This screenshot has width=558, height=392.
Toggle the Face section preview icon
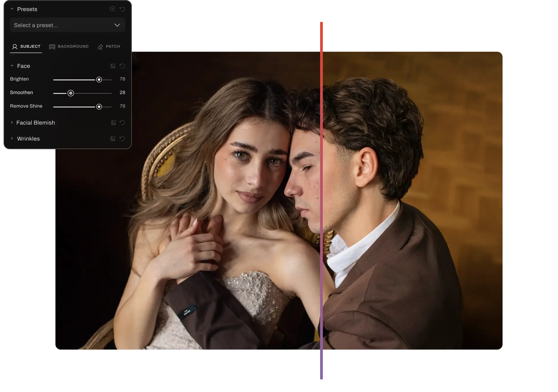113,66
